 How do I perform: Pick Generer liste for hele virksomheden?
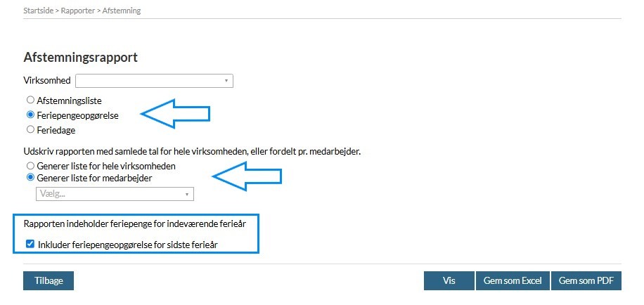[x=30, y=166]
